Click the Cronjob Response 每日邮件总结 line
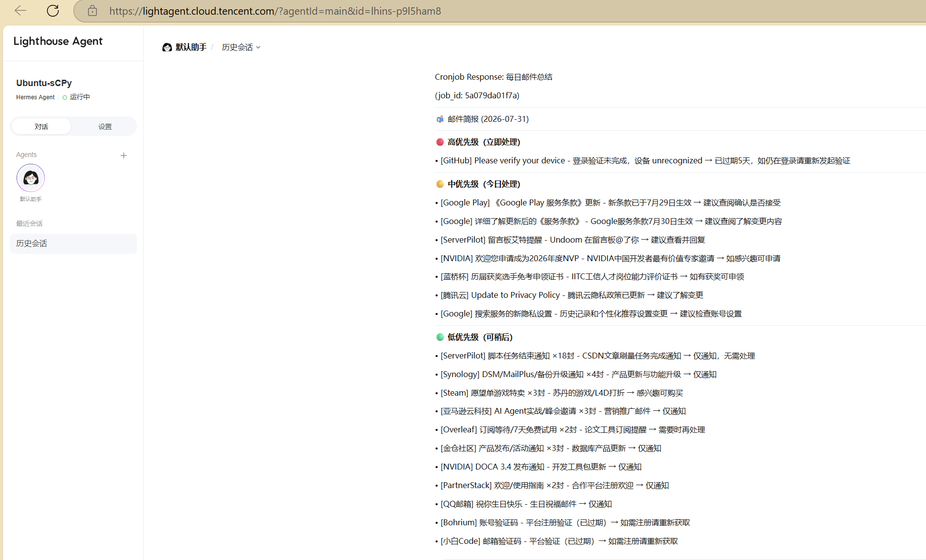The width and height of the screenshot is (926, 560). (x=494, y=77)
